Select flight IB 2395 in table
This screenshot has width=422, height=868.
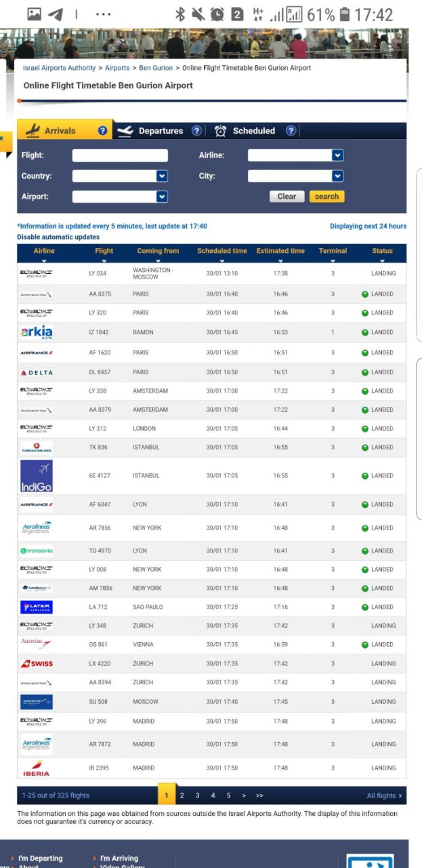[x=99, y=768]
